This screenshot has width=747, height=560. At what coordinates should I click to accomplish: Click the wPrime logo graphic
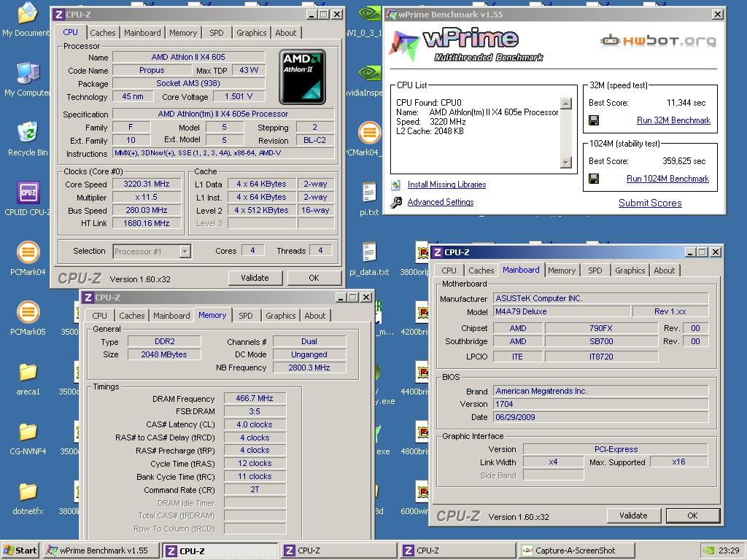(x=466, y=44)
